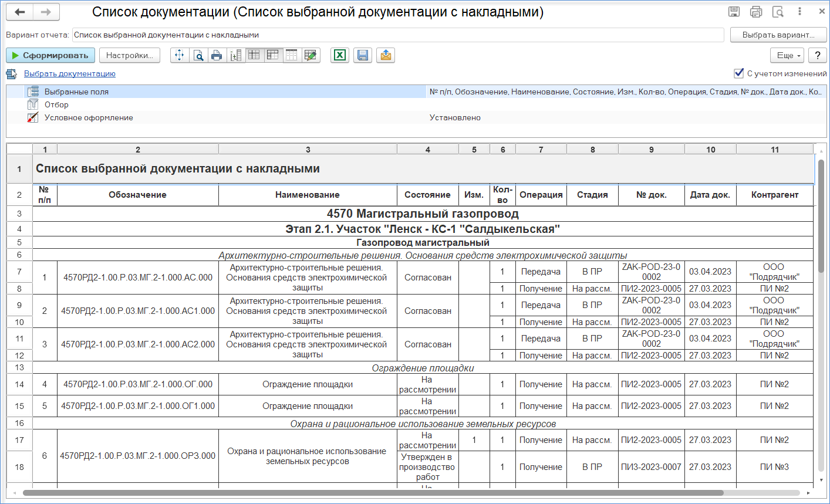830x504 pixels.
Task: Select the "Условное оформление" settings row
Action: coord(88,117)
